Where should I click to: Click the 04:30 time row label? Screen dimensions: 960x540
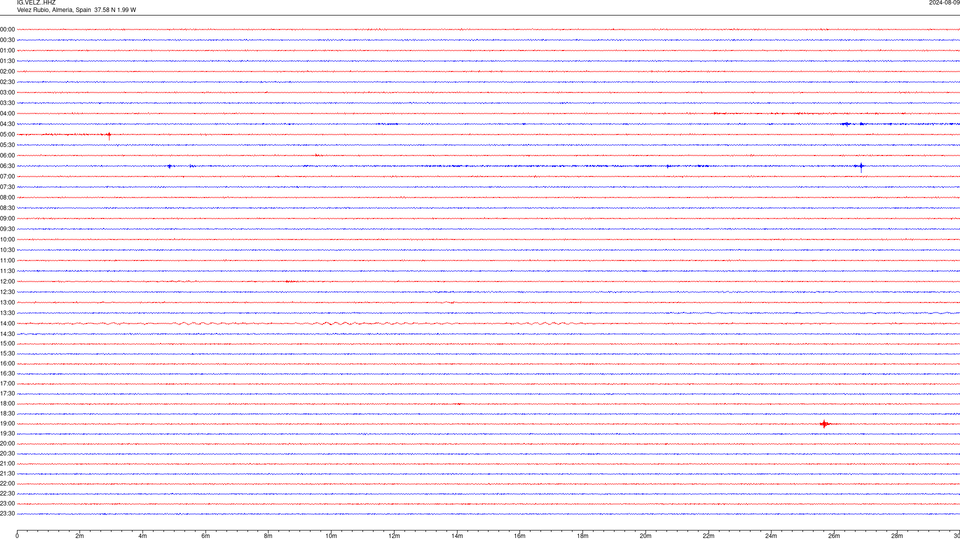(7, 124)
